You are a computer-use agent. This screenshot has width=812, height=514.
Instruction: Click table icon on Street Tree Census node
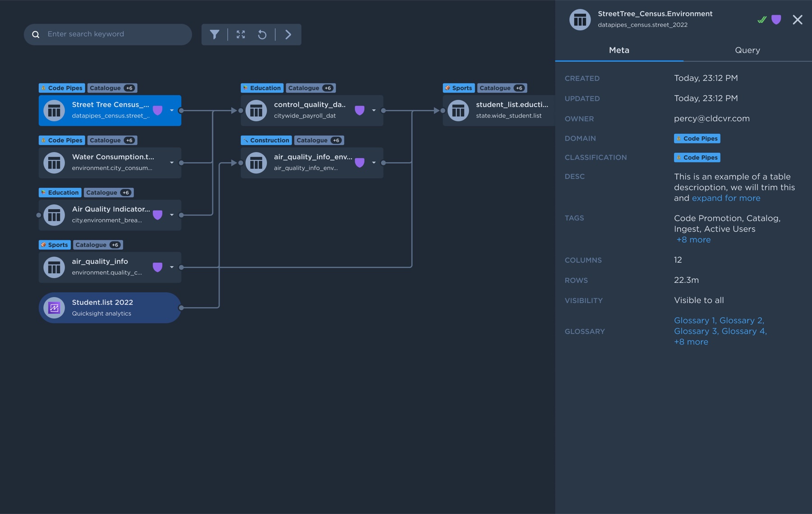(54, 110)
